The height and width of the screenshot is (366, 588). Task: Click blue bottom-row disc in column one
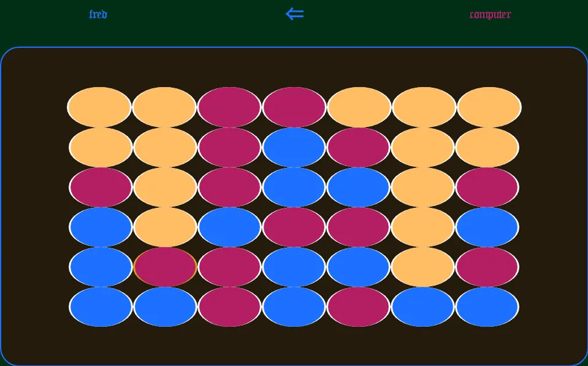[101, 307]
